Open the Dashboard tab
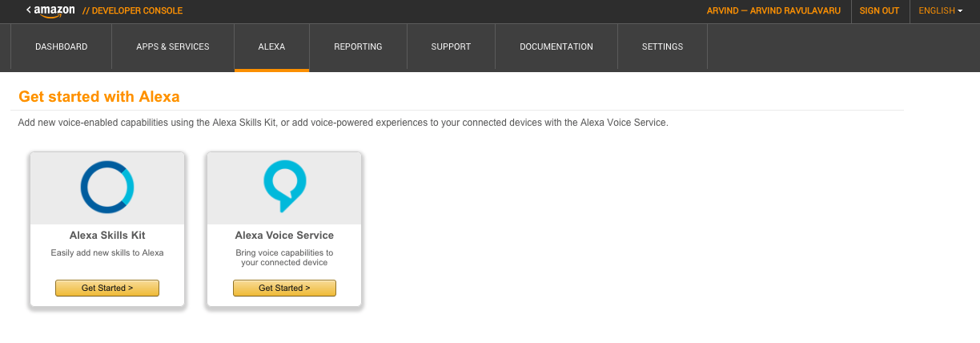Viewport: 980px width, 343px height. (61, 47)
